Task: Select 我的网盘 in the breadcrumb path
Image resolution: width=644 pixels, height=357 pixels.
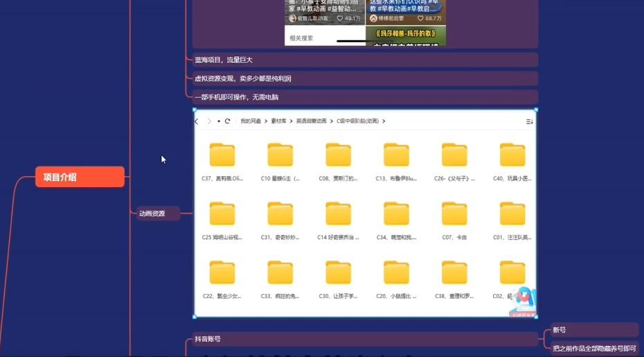Action: pyautogui.click(x=250, y=121)
